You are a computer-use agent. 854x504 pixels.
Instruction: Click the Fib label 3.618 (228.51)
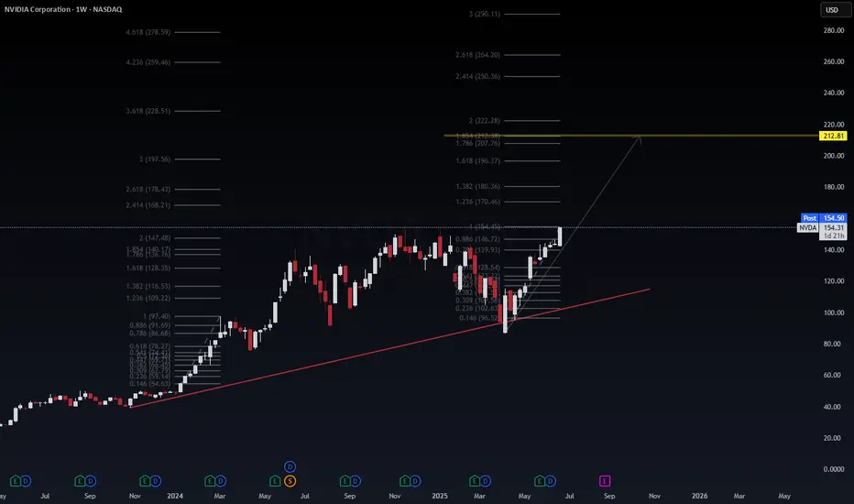click(148, 111)
